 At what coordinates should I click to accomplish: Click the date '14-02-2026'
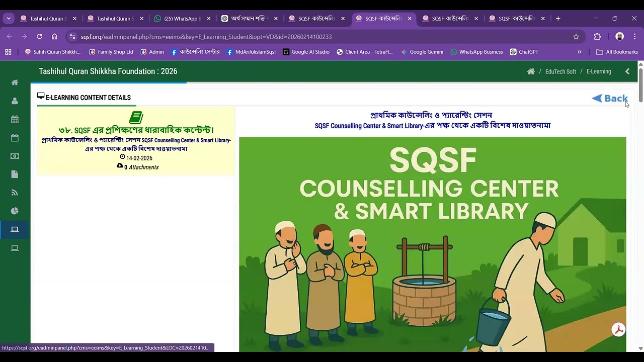point(139,158)
